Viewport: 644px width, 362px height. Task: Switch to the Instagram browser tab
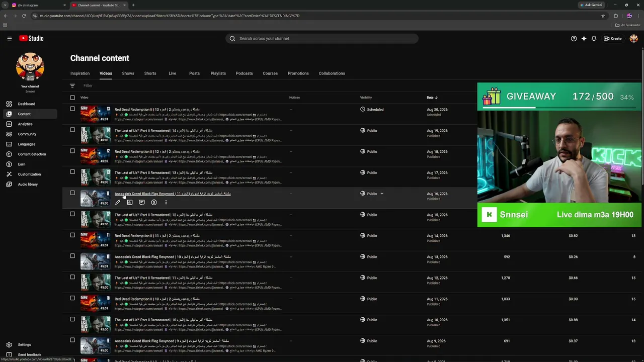(x=38, y=5)
